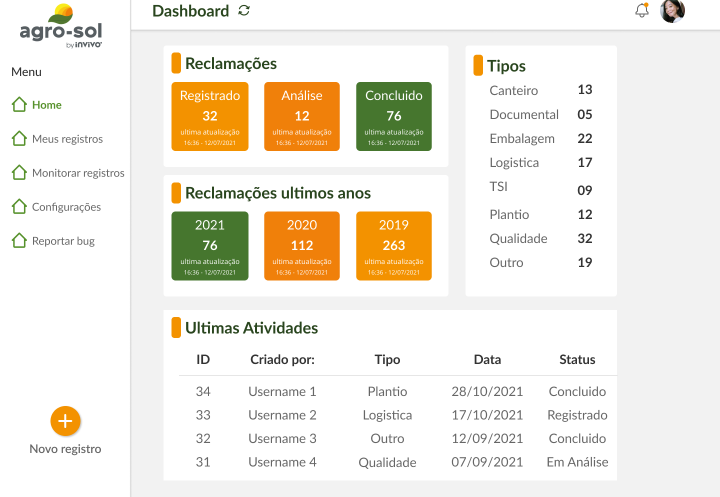Select the TSI type row
Viewport: 720px width, 497px height.
click(x=541, y=188)
